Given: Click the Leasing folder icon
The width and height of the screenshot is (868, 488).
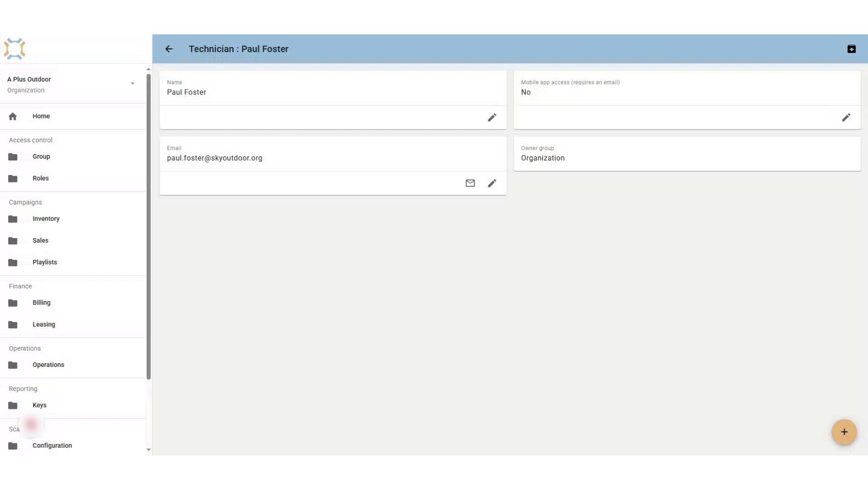Looking at the screenshot, I should click(x=13, y=324).
